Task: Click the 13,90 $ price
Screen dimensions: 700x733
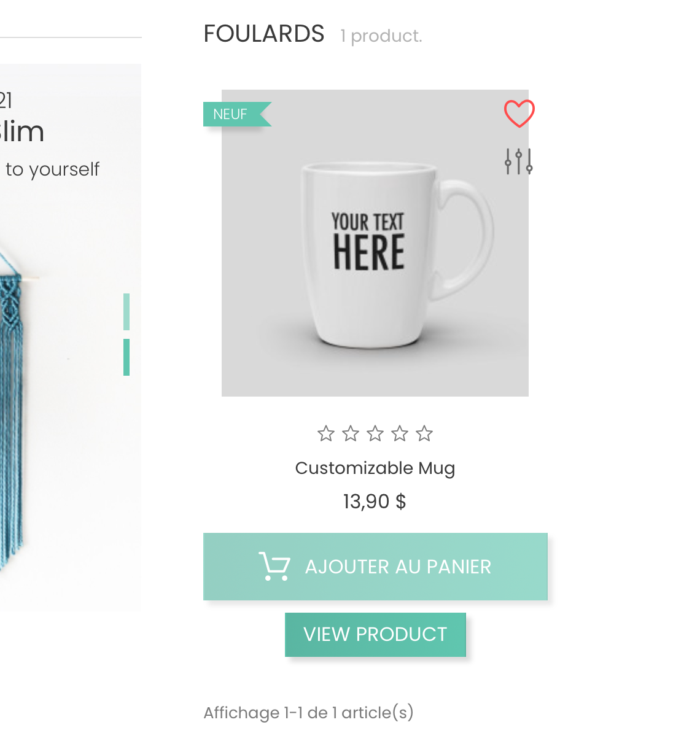Action: (375, 502)
